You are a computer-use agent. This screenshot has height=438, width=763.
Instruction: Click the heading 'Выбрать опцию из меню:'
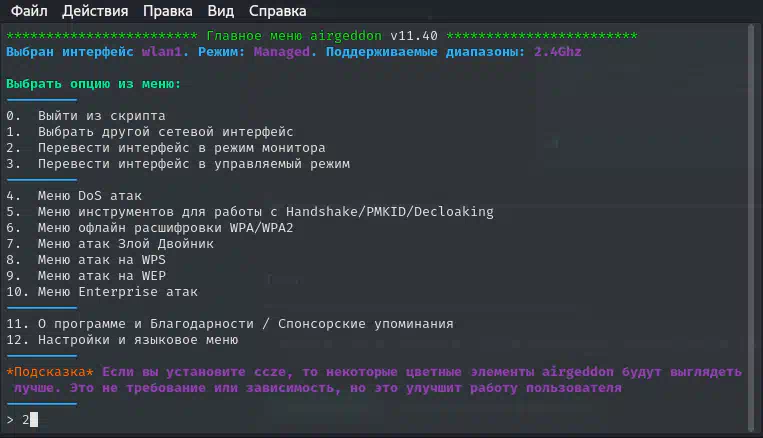point(93,84)
